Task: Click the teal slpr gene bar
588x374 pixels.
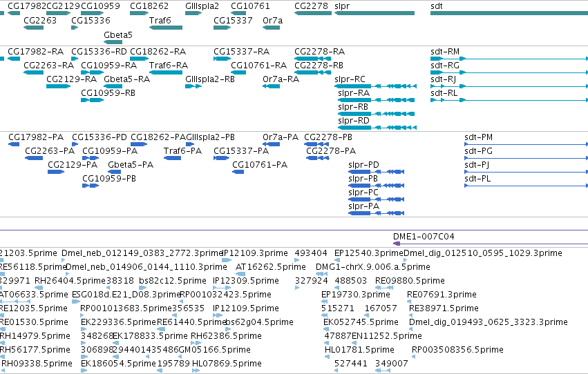Action: click(x=374, y=13)
